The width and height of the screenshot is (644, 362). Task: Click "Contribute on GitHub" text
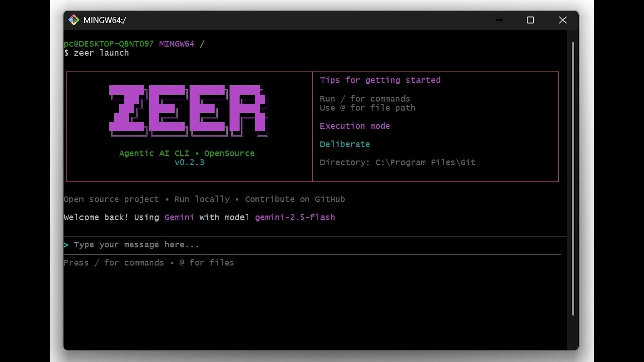(295, 199)
